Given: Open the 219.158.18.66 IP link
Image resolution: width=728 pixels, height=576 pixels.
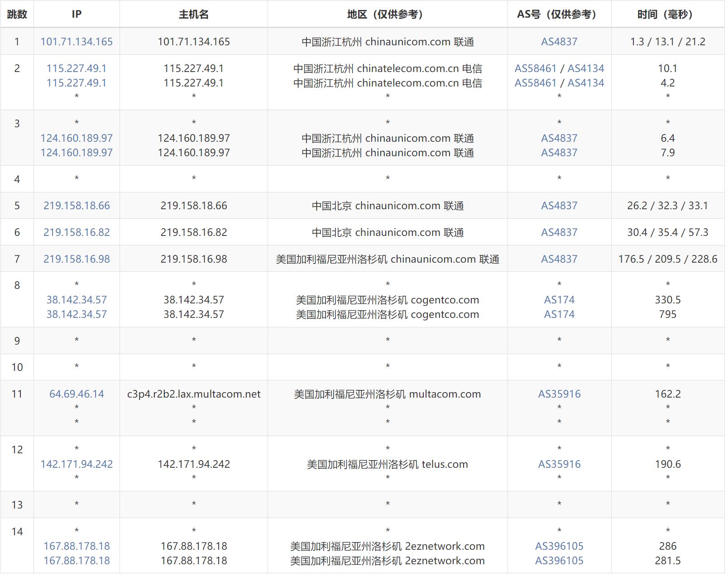Looking at the screenshot, I should [x=77, y=206].
